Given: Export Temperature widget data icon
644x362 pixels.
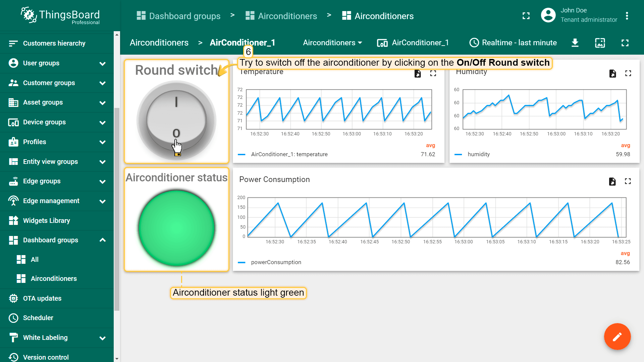Looking at the screenshot, I should (418, 73).
